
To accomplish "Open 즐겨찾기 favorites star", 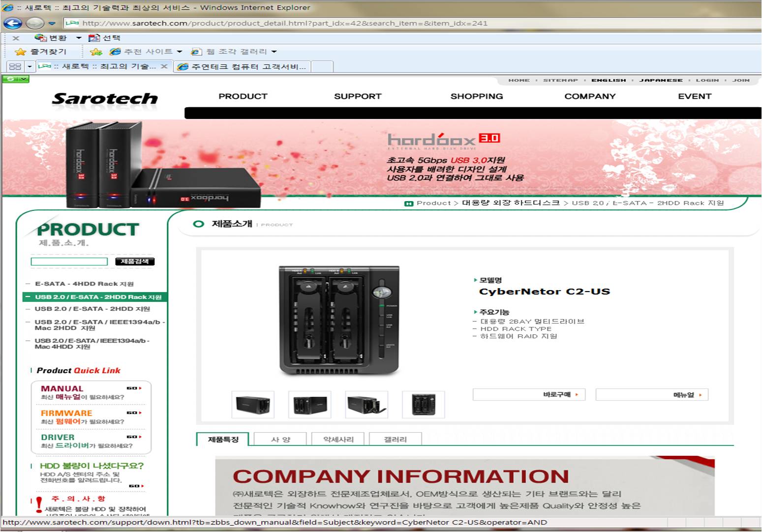I will coord(20,52).
